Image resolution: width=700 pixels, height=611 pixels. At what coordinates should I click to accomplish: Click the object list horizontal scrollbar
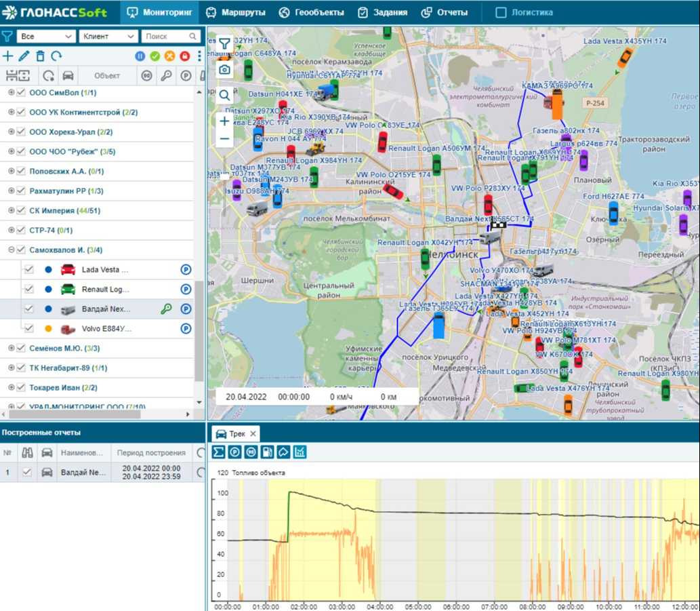click(74, 414)
